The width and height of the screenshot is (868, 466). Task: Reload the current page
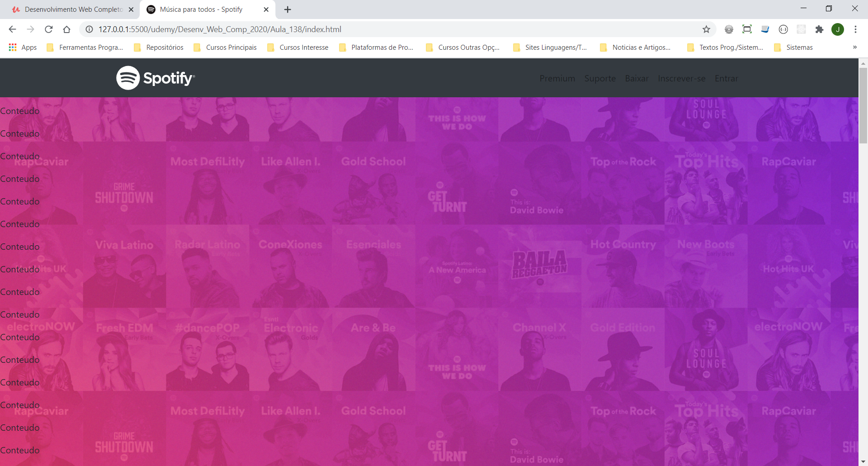[48, 29]
